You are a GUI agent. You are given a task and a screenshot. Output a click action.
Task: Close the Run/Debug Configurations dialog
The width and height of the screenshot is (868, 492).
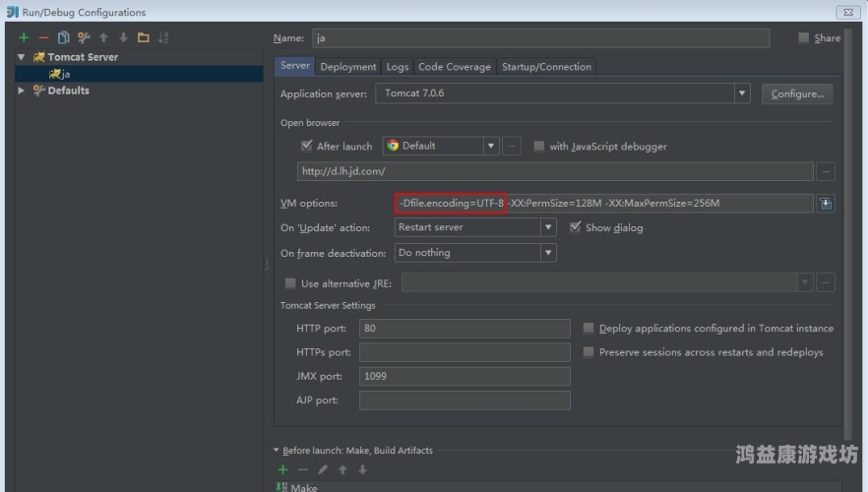[848, 12]
